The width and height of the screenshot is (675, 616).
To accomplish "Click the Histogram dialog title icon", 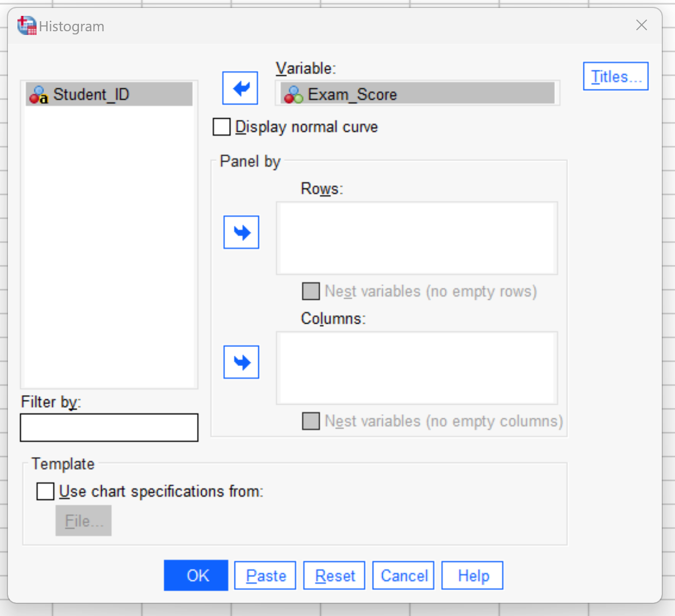I will point(26,25).
